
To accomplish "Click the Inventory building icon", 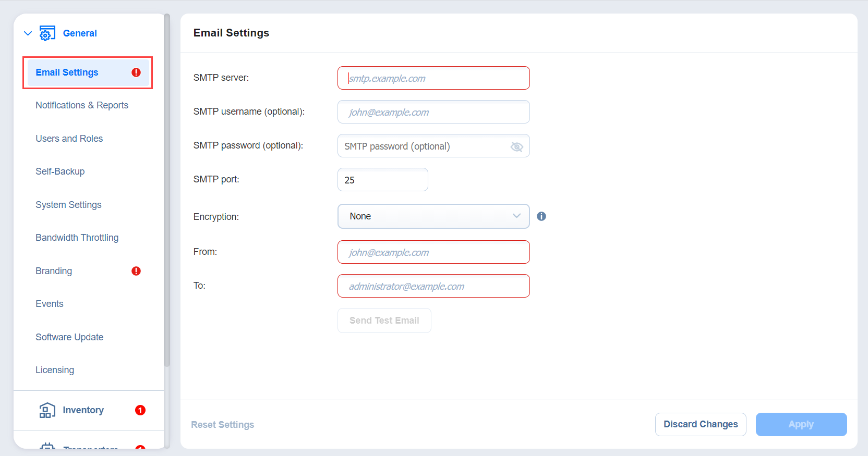I will click(47, 410).
